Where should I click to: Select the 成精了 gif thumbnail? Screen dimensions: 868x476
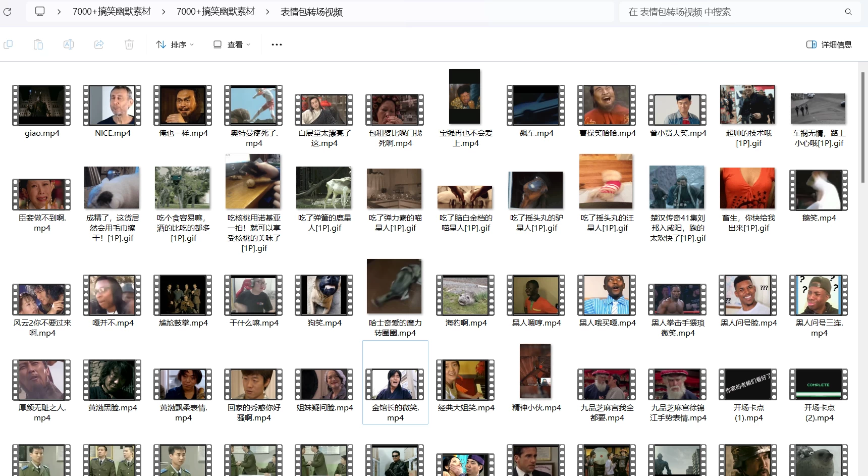pyautogui.click(x=112, y=188)
